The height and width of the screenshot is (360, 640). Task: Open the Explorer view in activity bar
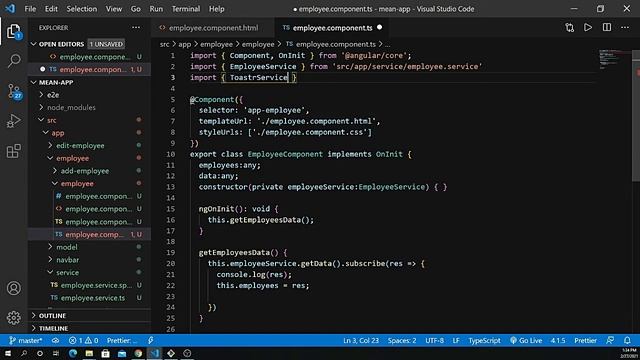(13, 31)
